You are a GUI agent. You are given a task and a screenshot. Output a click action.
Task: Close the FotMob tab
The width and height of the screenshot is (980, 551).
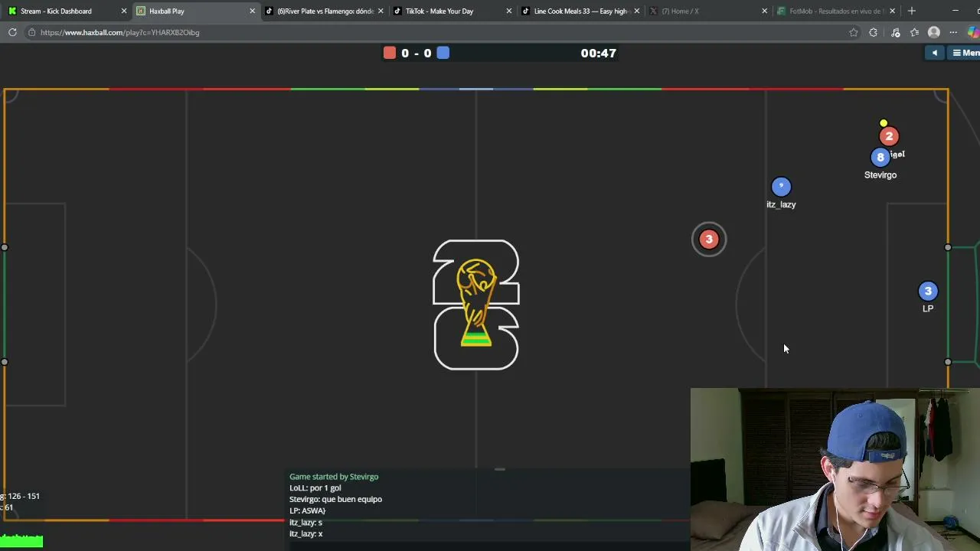coord(892,11)
